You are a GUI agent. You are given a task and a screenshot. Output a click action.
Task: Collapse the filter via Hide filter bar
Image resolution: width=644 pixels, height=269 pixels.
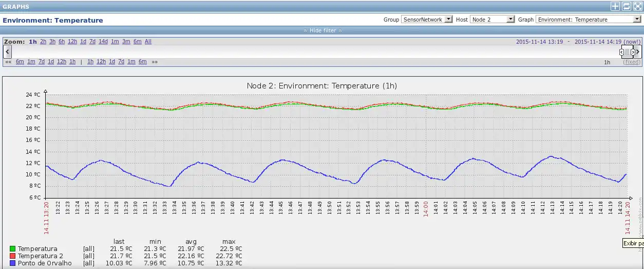[x=322, y=30]
